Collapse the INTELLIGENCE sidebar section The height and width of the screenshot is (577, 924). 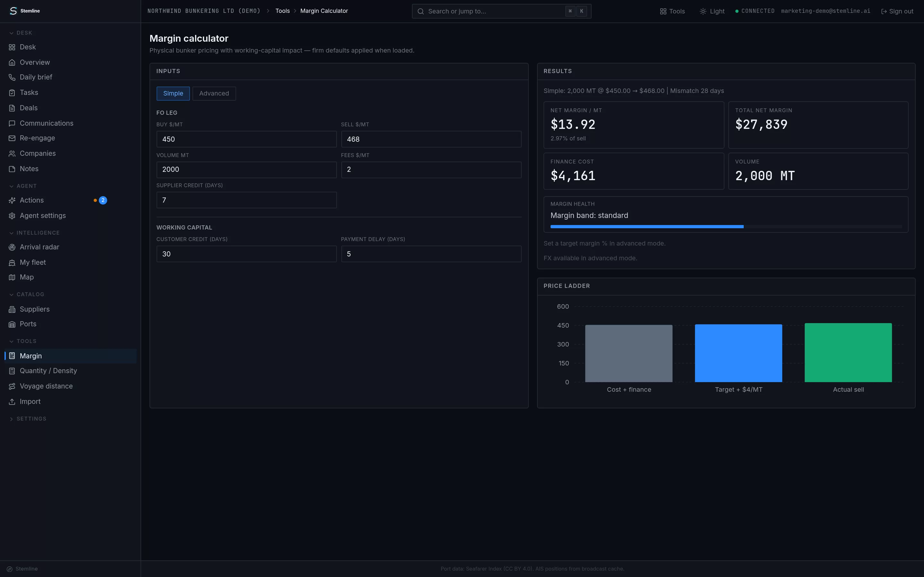click(x=34, y=233)
